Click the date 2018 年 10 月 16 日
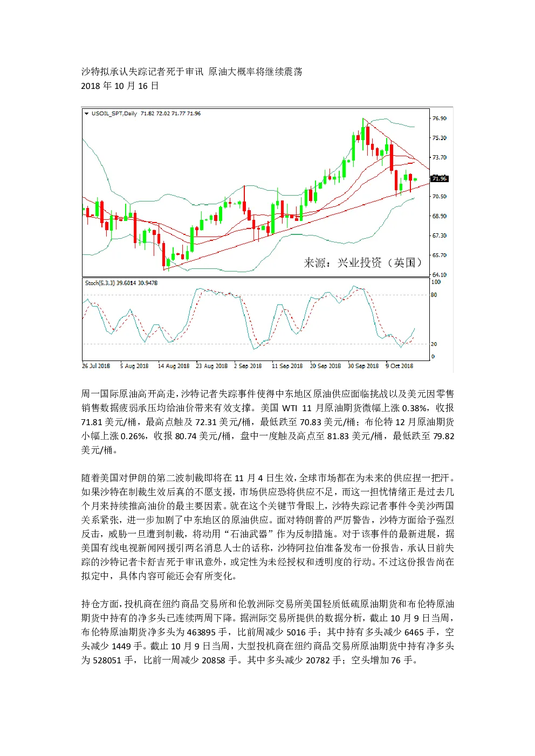 [120, 86]
